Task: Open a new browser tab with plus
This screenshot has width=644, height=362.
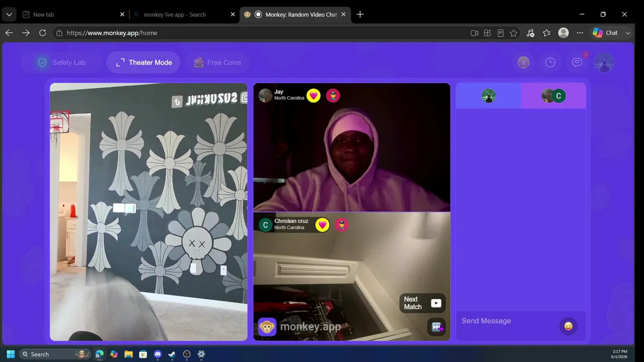Action: [360, 15]
